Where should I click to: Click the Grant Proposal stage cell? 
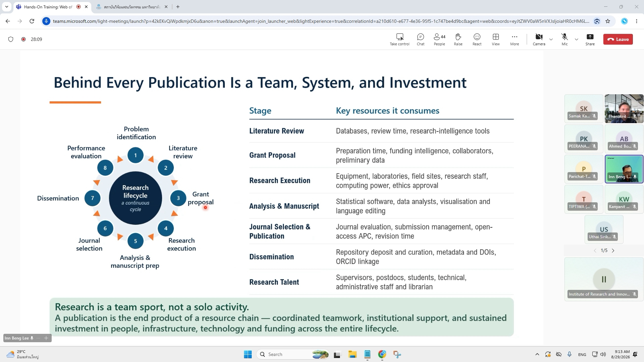[272, 155]
